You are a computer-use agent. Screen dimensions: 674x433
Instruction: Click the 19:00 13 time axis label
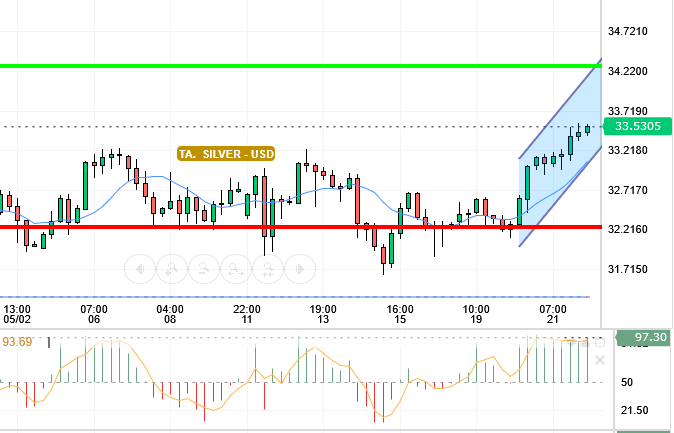coord(323,314)
